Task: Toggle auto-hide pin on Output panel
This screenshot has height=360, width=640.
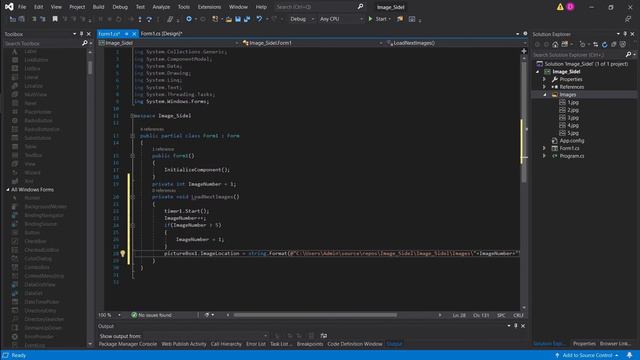Action: tap(516, 326)
